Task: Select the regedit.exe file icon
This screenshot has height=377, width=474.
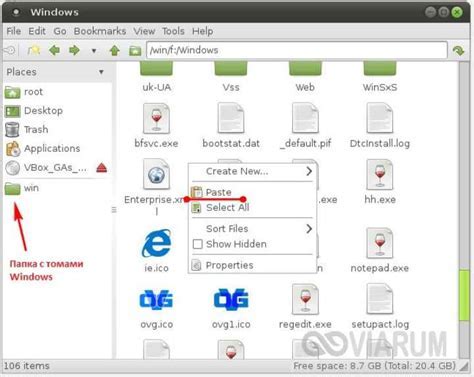Action: point(305,300)
